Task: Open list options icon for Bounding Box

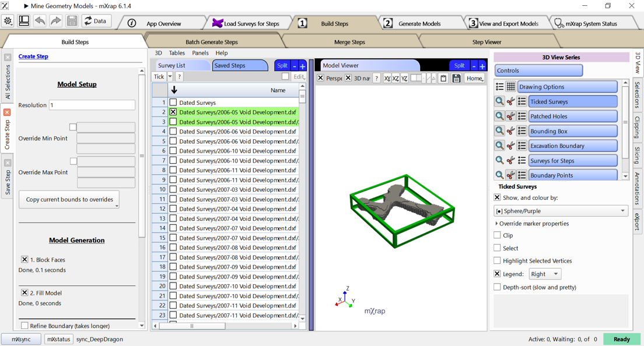Action: click(x=521, y=131)
